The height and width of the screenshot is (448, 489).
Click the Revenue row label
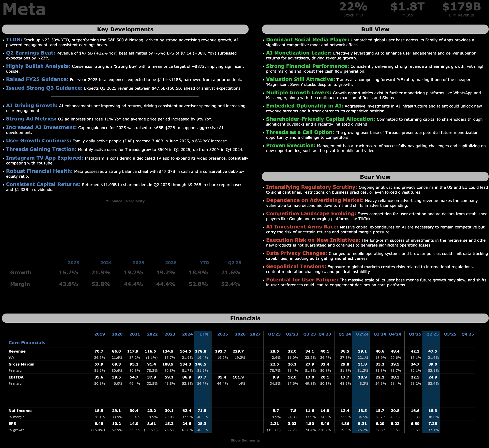tap(17, 351)
